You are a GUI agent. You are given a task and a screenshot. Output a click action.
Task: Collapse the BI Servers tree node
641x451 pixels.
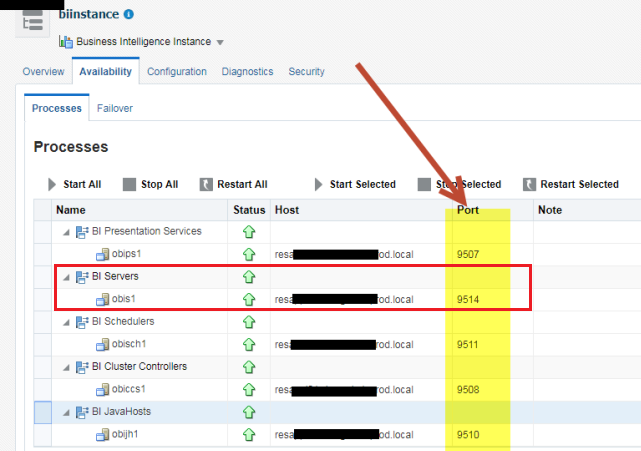click(x=67, y=277)
